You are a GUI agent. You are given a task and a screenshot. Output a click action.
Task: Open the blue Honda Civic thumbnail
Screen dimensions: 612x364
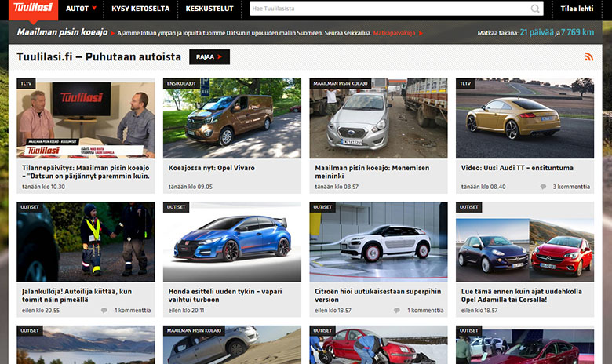point(231,242)
